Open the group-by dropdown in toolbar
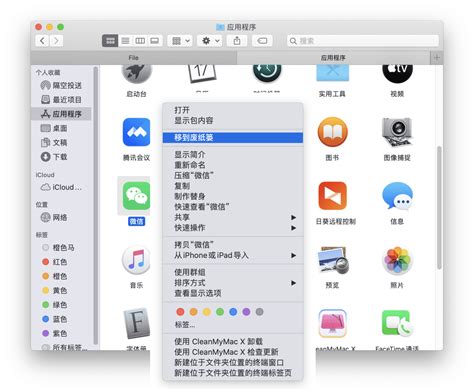Image resolution: width=474 pixels, height=391 pixels. tap(180, 41)
